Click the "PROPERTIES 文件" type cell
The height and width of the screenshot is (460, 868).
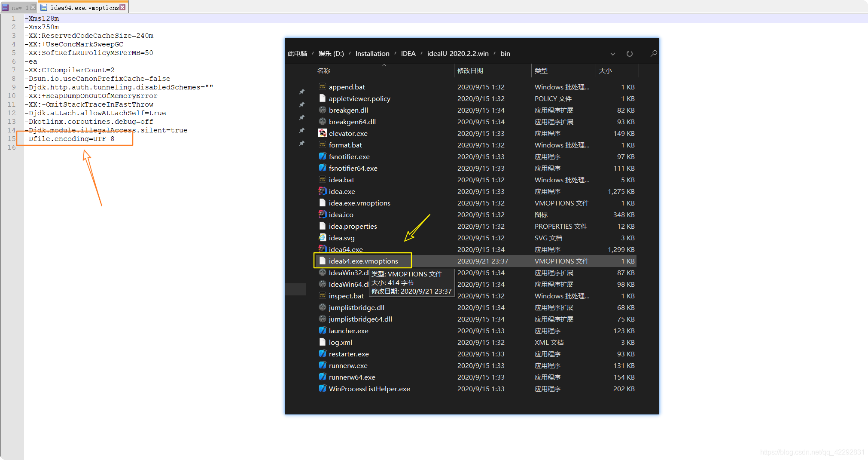click(x=561, y=226)
